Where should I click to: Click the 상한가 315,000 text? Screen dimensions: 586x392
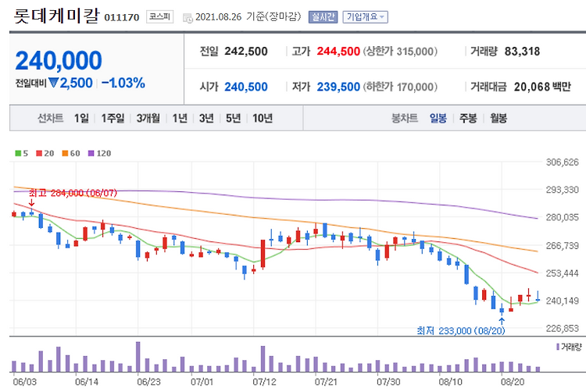[x=400, y=51]
